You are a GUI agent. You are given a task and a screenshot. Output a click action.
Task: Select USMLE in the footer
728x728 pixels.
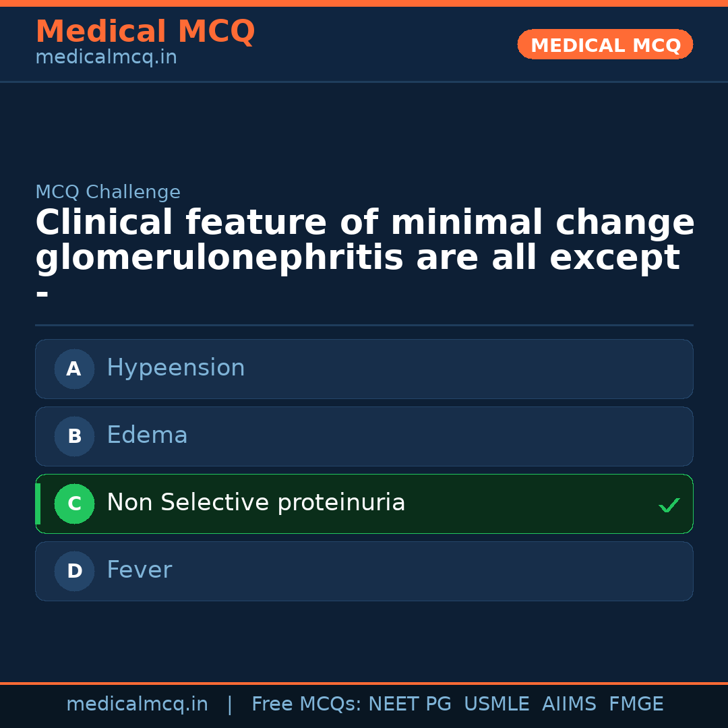click(x=496, y=704)
